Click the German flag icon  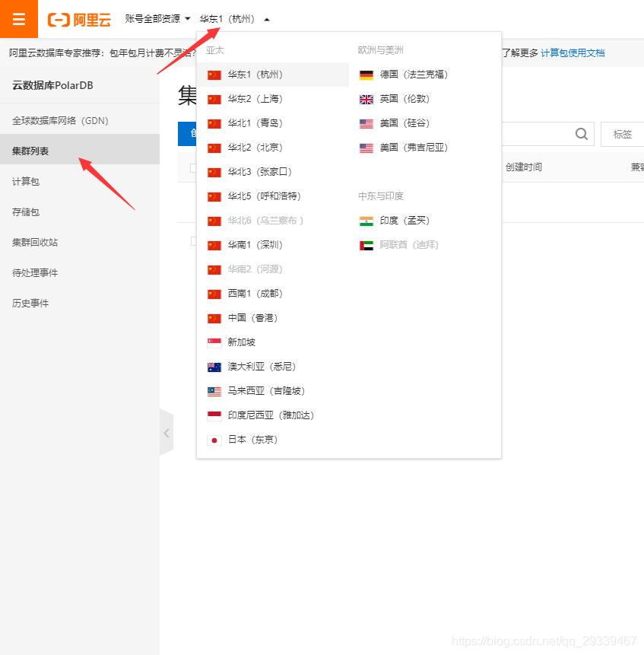366,75
